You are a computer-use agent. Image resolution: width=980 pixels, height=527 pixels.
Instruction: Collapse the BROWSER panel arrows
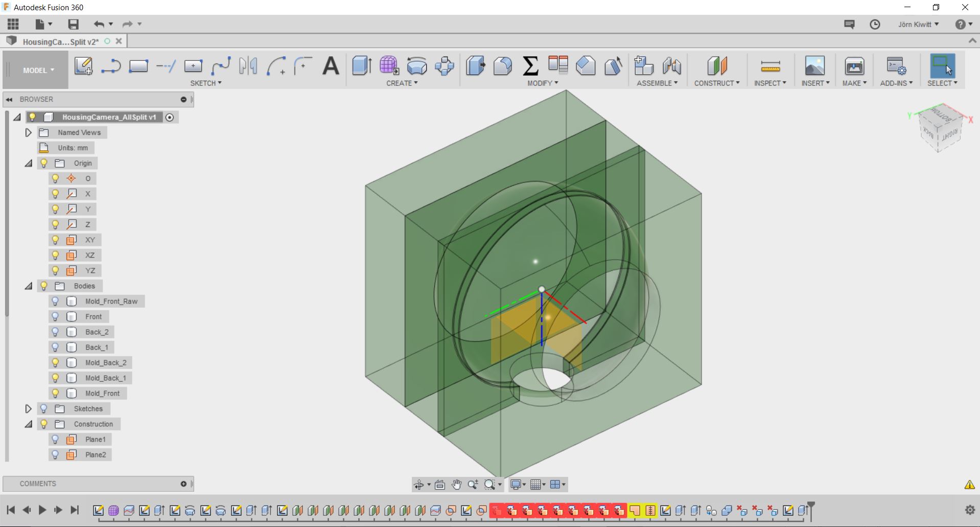click(9, 99)
